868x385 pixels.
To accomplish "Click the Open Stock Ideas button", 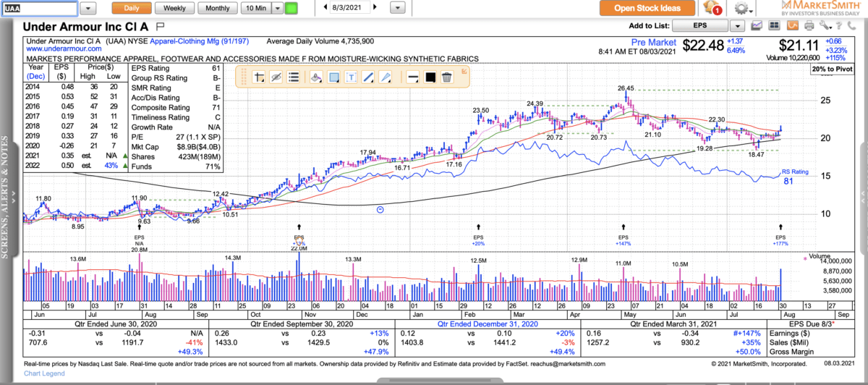I will coord(647,9).
